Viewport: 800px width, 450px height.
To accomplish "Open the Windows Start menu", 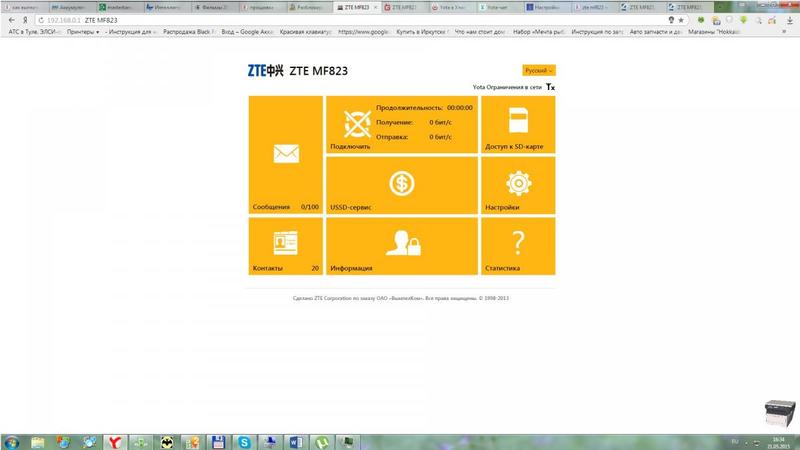I will coord(11,442).
